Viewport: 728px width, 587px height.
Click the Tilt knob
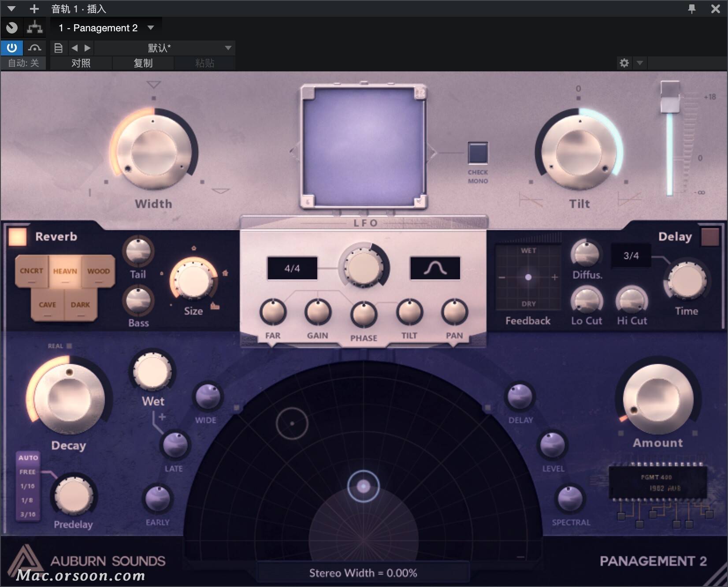pos(579,151)
